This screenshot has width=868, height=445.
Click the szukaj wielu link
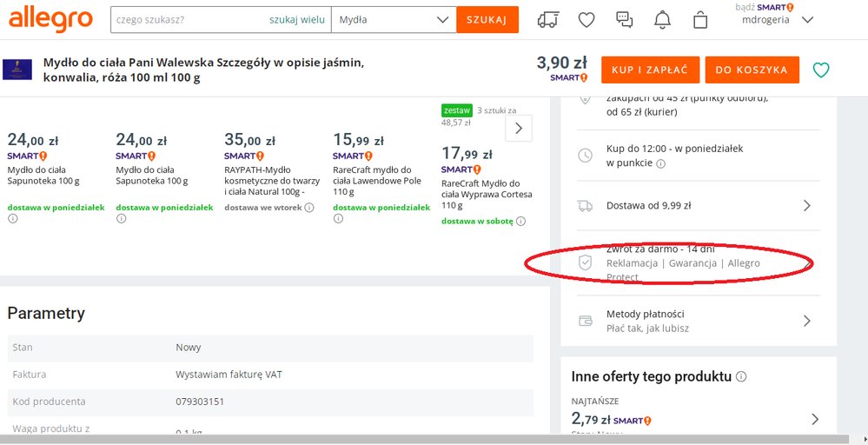click(296, 20)
